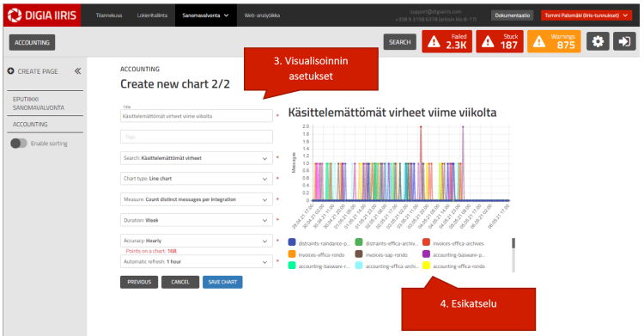
Task: Open the settings gear icon
Action: (598, 41)
